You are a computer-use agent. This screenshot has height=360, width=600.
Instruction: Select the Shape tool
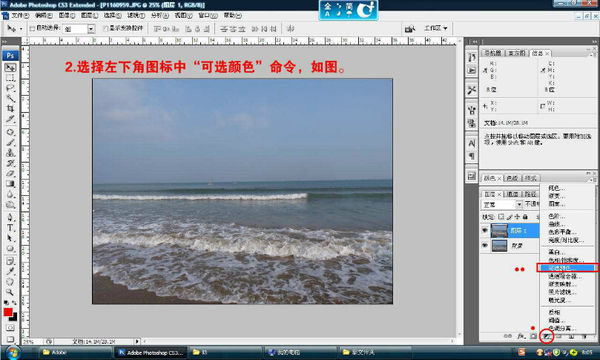(10, 248)
